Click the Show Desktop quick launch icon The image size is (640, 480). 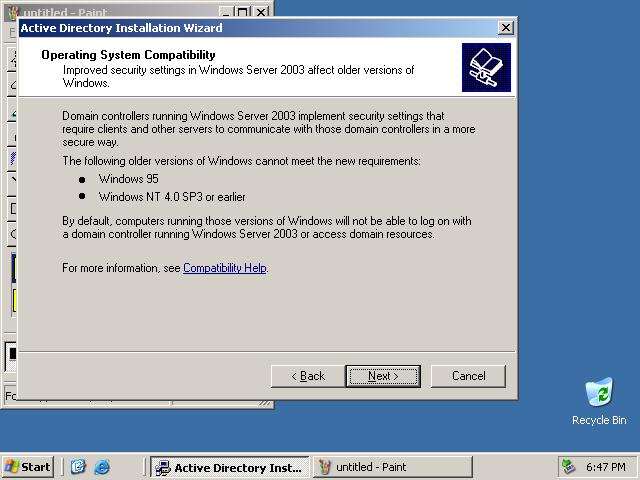78,467
